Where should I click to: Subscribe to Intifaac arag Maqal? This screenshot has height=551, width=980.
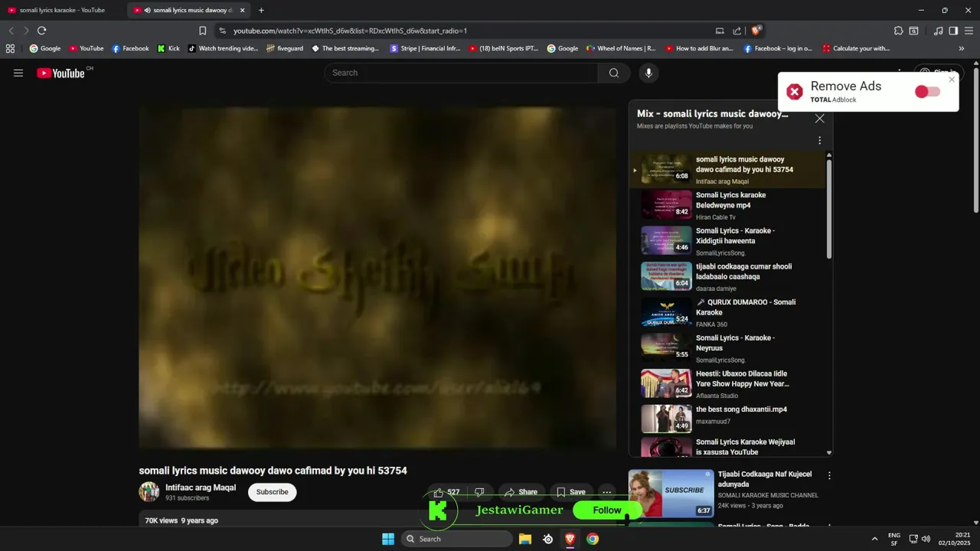click(x=272, y=492)
